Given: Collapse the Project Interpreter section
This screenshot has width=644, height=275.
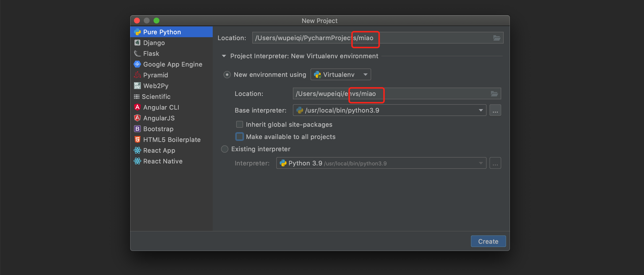Looking at the screenshot, I should point(224,56).
